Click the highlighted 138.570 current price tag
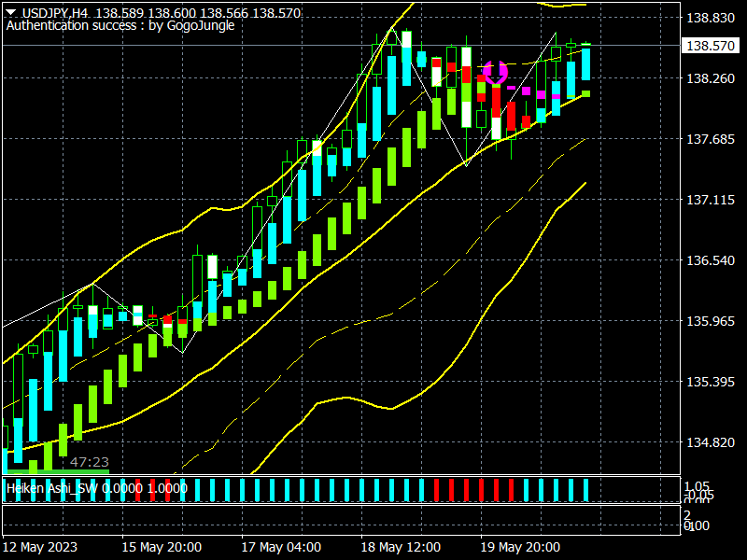The image size is (747, 560). [710, 46]
